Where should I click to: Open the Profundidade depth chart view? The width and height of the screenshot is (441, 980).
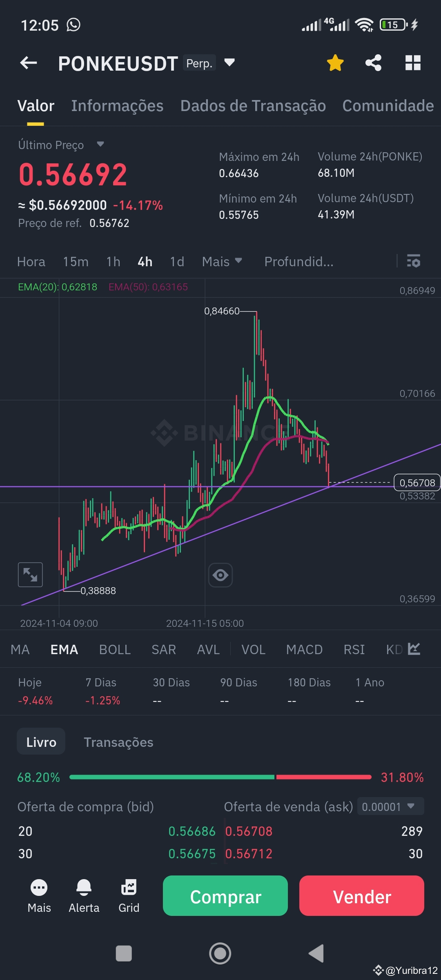299,262
